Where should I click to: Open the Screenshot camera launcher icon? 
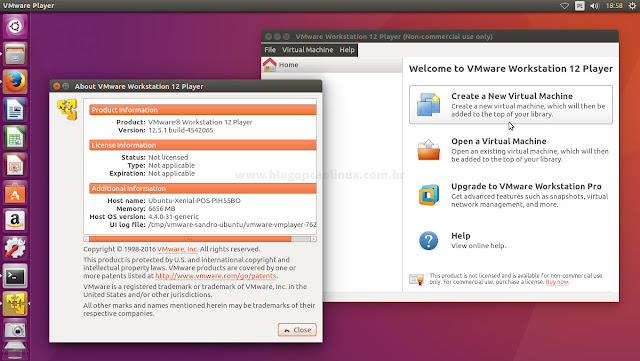point(15,330)
